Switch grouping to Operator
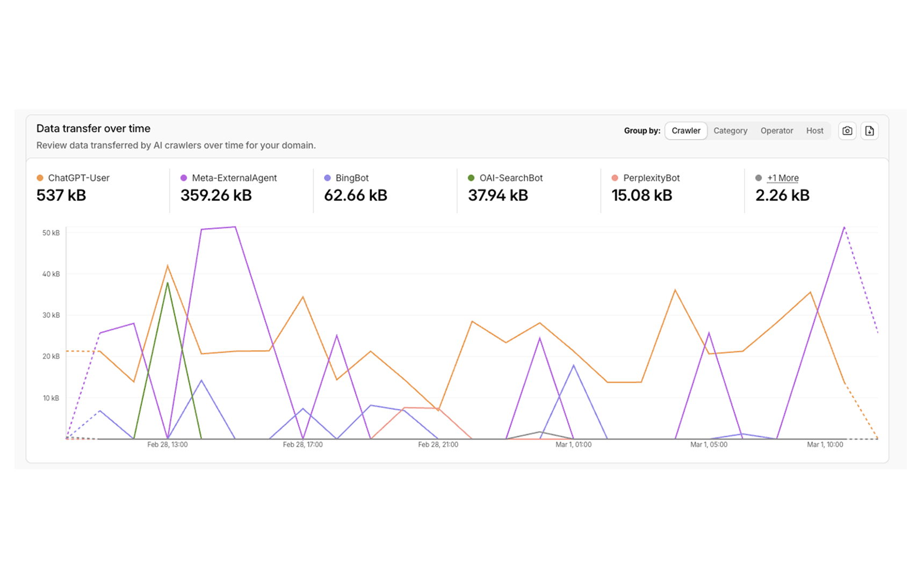This screenshot has width=924, height=580. [776, 130]
